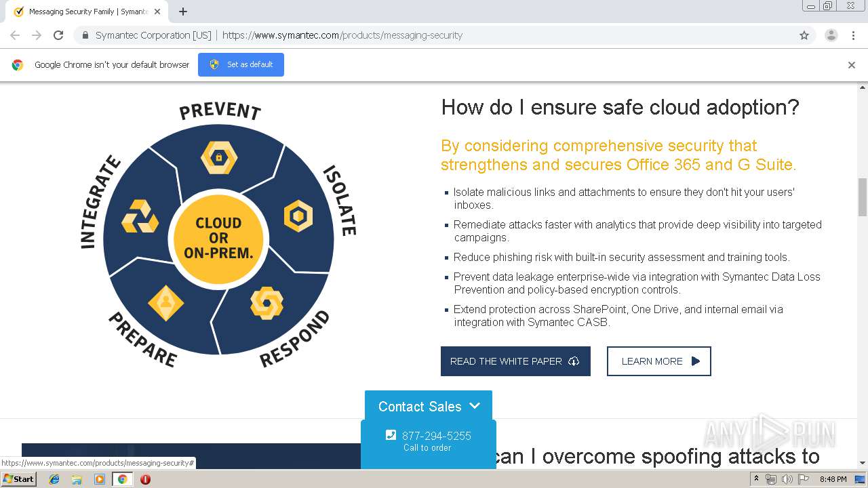This screenshot has width=868, height=488.
Task: Click the Chrome logo in notification bar
Action: click(x=18, y=65)
